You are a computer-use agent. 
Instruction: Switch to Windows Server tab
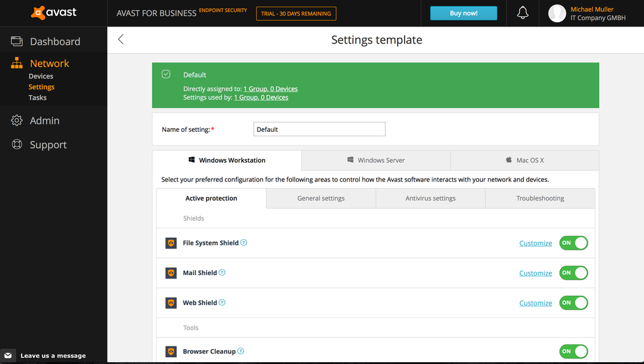(376, 160)
